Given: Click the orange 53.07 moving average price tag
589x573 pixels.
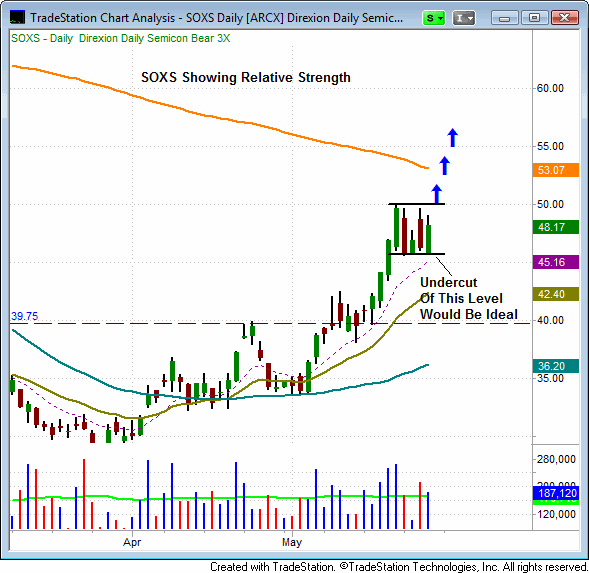Looking at the screenshot, I should coord(556,170).
